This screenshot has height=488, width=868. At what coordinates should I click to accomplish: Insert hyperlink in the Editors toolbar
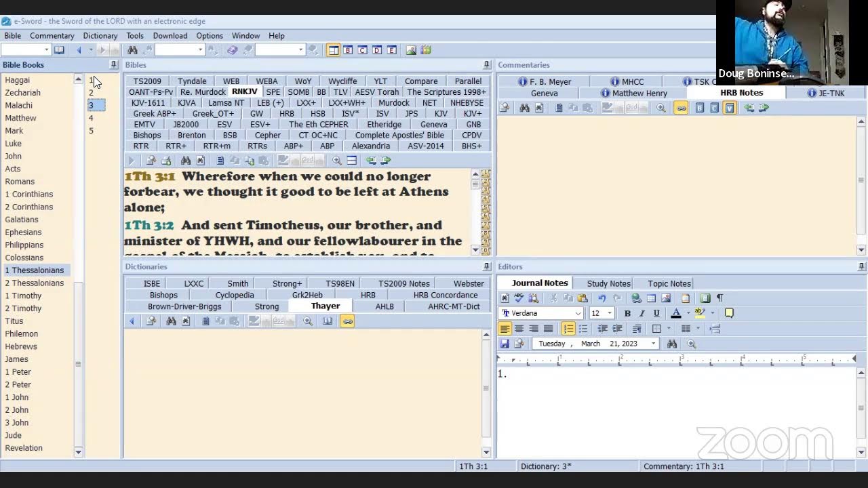636,298
